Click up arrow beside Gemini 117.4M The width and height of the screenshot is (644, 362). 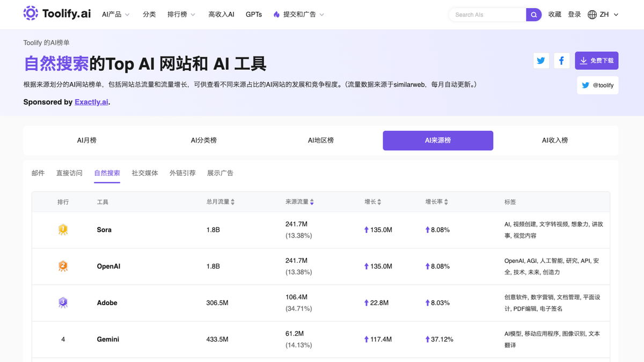pyautogui.click(x=367, y=339)
